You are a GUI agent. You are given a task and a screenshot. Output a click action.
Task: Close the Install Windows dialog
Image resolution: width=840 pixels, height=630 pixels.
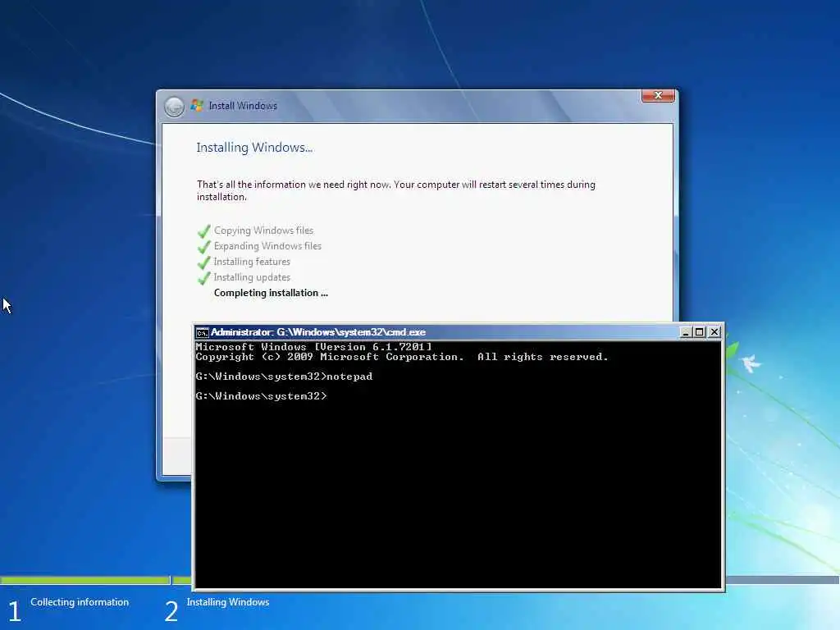[x=658, y=96]
